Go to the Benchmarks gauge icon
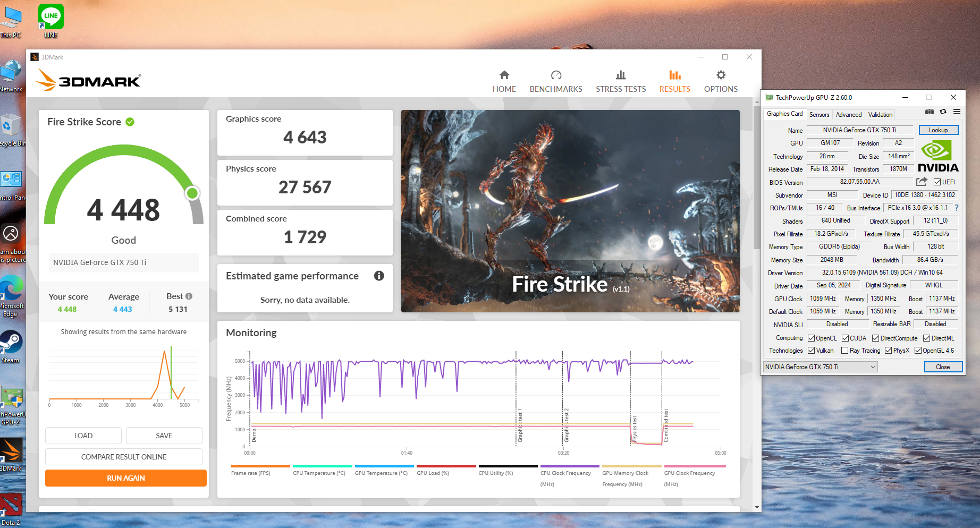The width and height of the screenshot is (980, 528). pos(556,75)
